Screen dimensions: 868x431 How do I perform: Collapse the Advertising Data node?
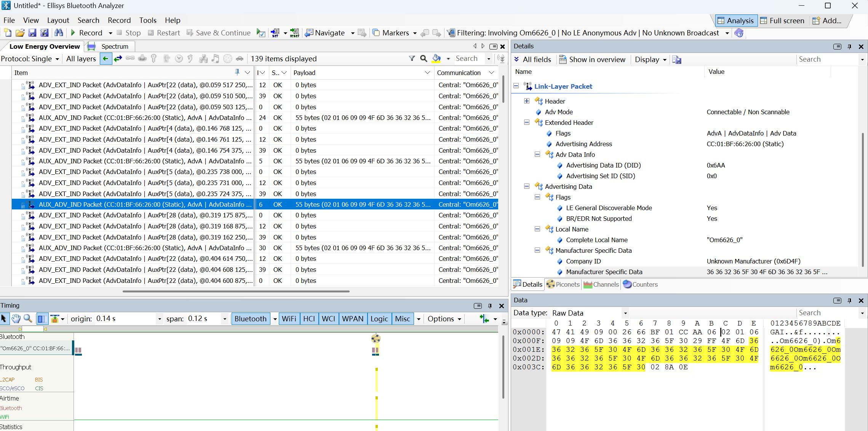pos(527,186)
